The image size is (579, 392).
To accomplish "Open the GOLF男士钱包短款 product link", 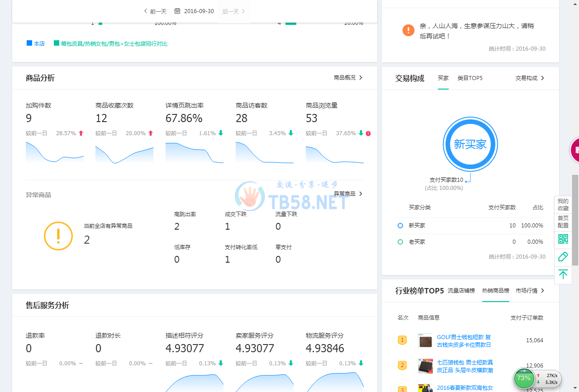I will tap(464, 341).
